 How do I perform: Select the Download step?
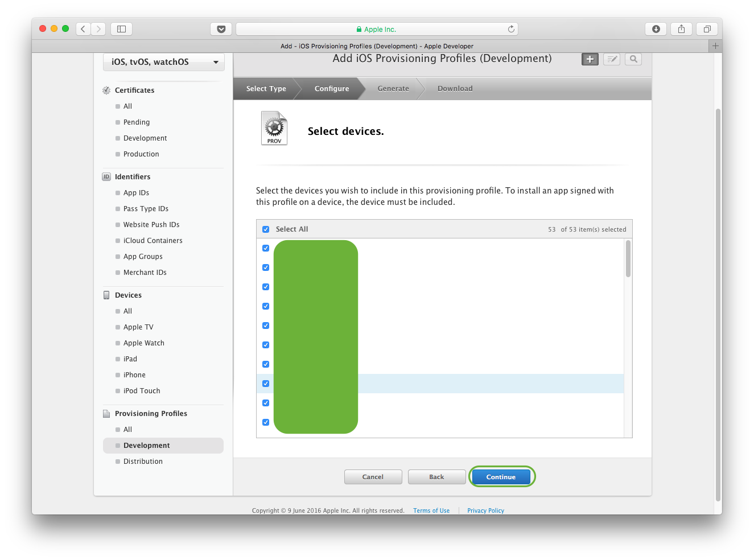coord(455,88)
